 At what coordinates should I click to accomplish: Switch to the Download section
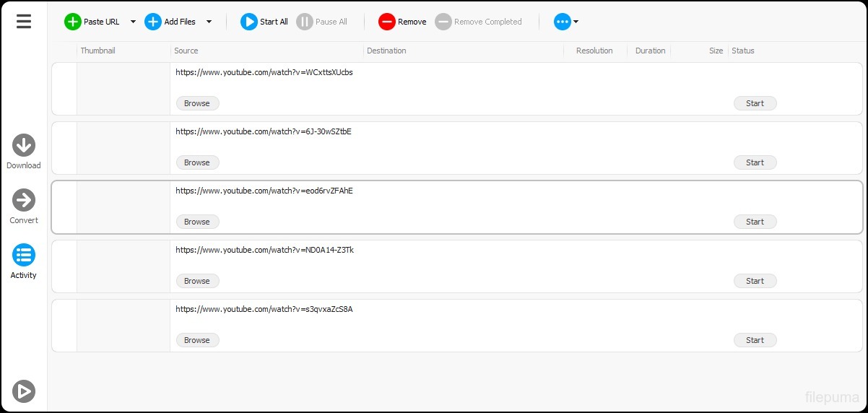point(24,145)
